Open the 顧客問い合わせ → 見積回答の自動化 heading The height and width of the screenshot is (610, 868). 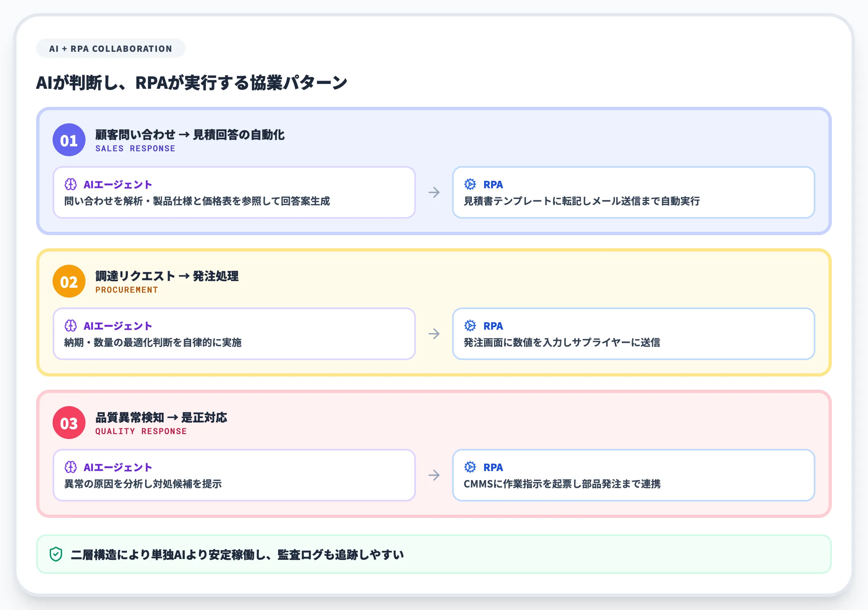click(190, 134)
